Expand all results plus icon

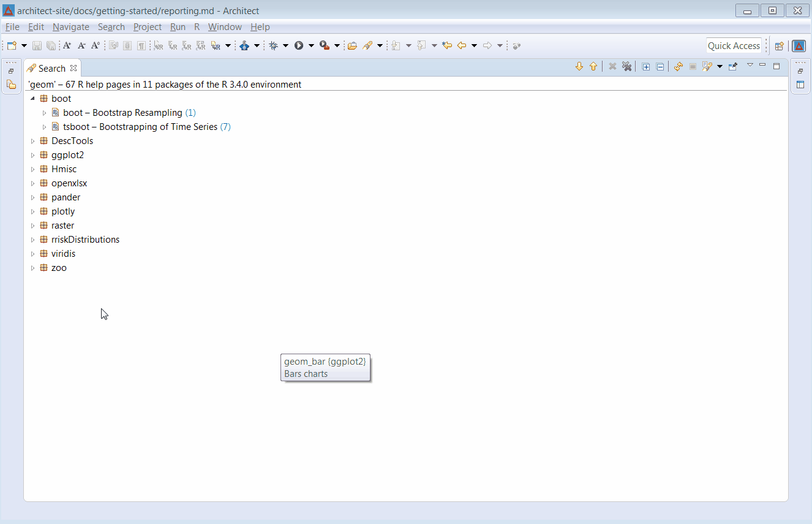[646, 67]
